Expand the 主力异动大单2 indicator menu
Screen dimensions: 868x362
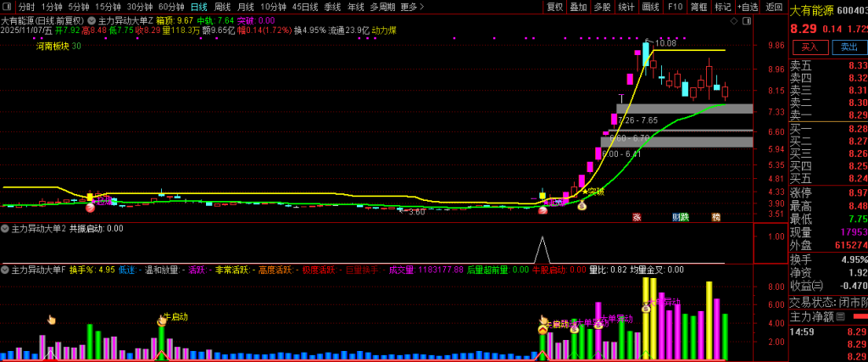5,229
